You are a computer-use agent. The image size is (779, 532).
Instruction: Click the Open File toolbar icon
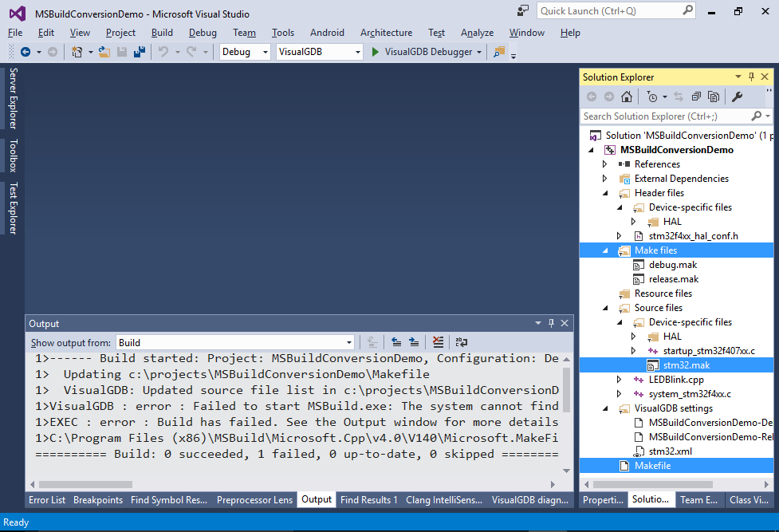[x=104, y=52]
